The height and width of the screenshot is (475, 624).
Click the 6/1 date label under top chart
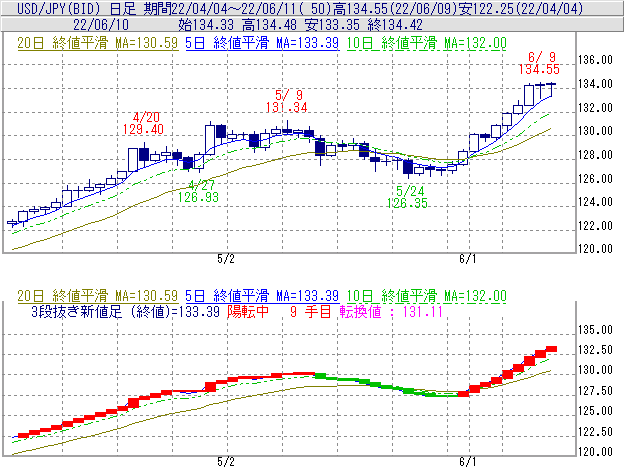(468, 259)
